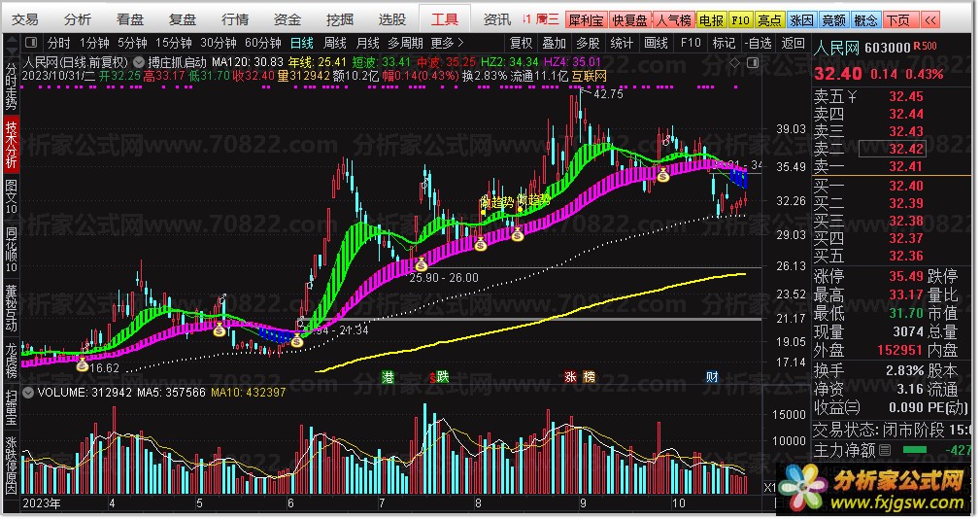Open the 复权 adjustment menu
Viewport: 980px width, 519px height.
522,43
